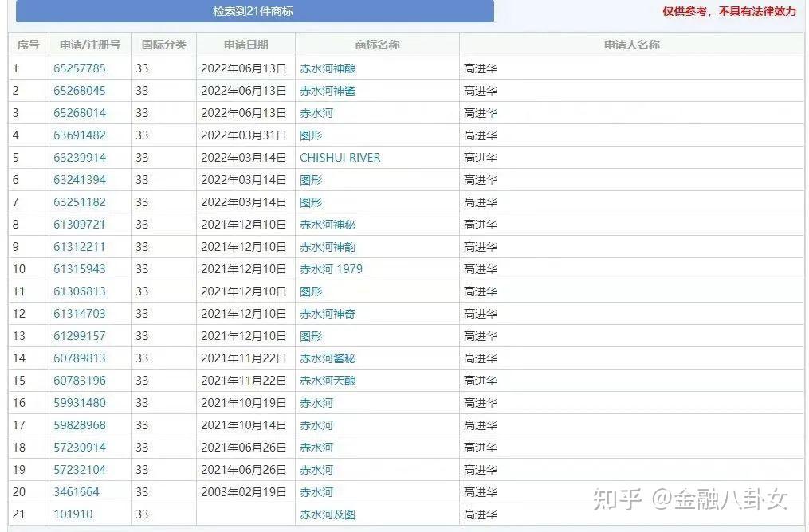Screen dimensions: 809x532
Task: Open registration number 63251182
Action: click(x=80, y=202)
